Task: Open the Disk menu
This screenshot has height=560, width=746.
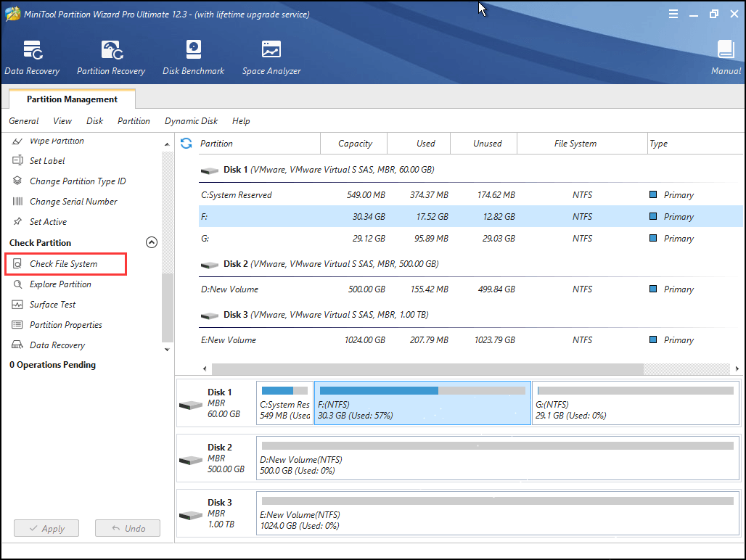Action: [94, 121]
